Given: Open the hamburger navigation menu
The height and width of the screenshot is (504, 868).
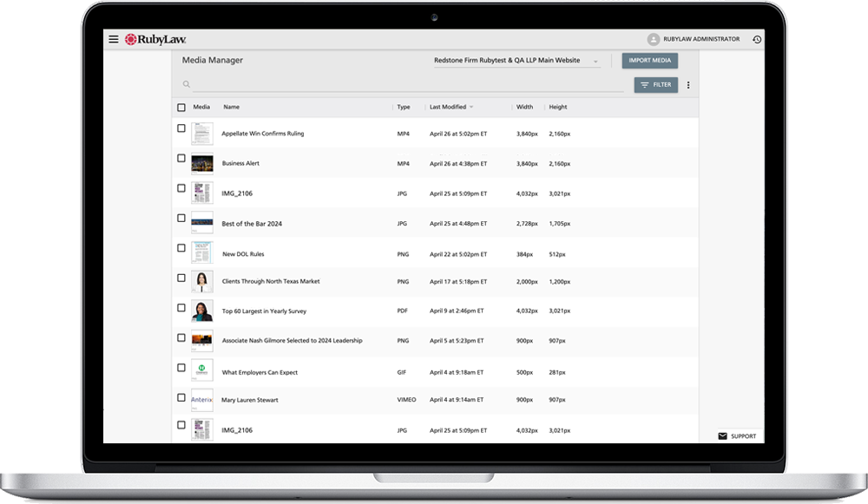Looking at the screenshot, I should [x=114, y=39].
